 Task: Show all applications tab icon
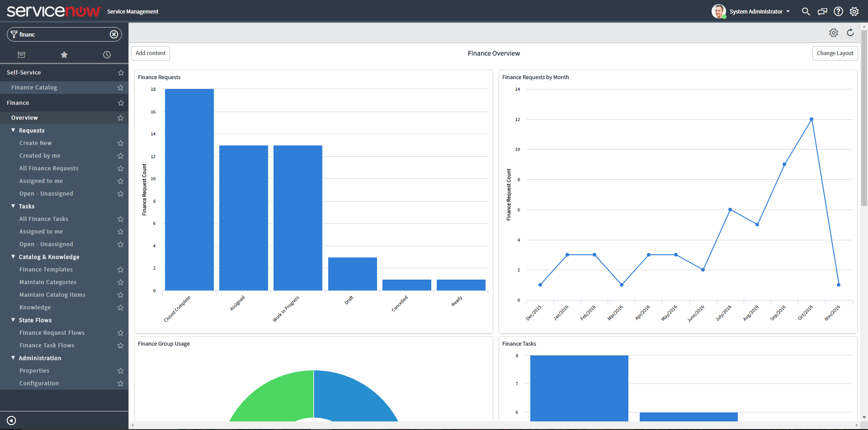point(21,55)
